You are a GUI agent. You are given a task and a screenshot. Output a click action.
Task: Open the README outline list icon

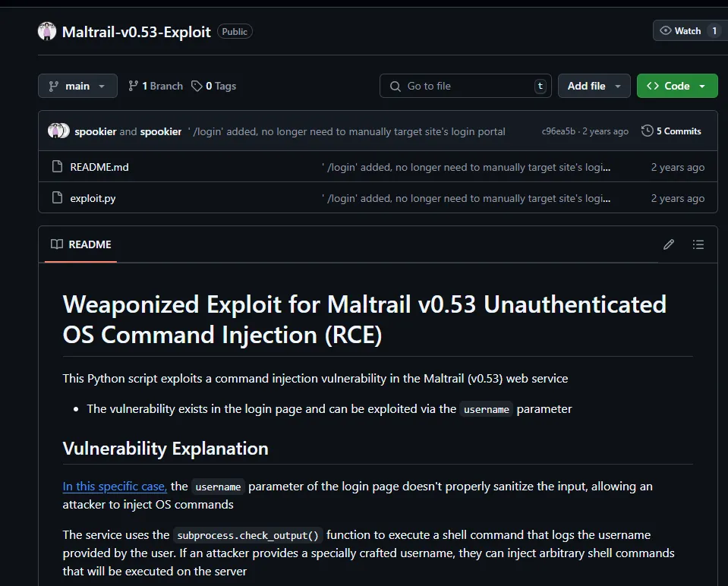[x=698, y=244]
